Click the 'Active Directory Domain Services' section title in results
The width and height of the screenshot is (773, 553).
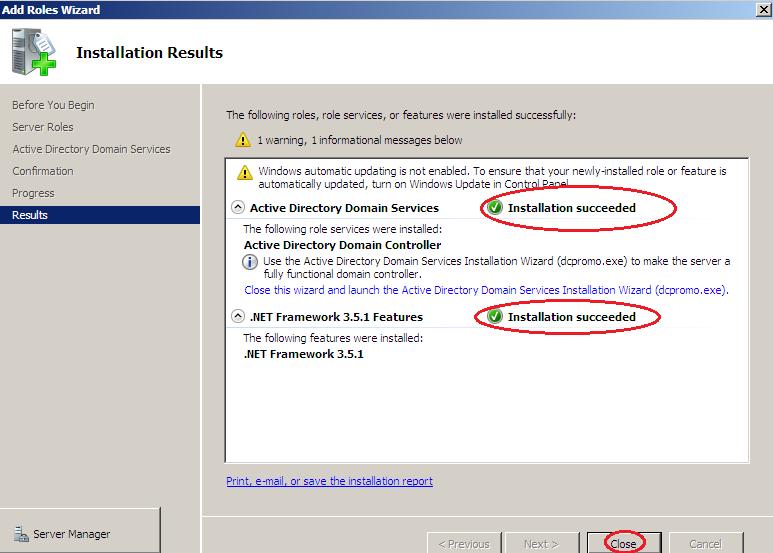(x=344, y=208)
